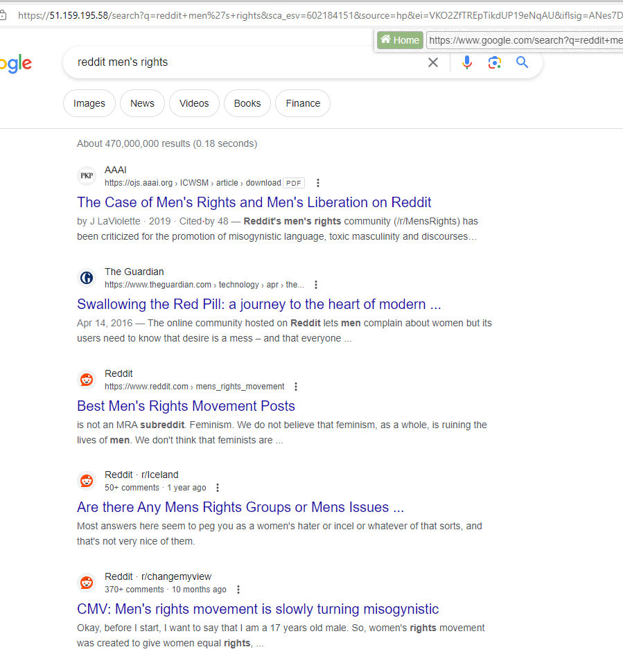The width and height of the screenshot is (623, 672).
Task: Click 'Reddit · r/Iceland' source label
Action: pos(141,475)
